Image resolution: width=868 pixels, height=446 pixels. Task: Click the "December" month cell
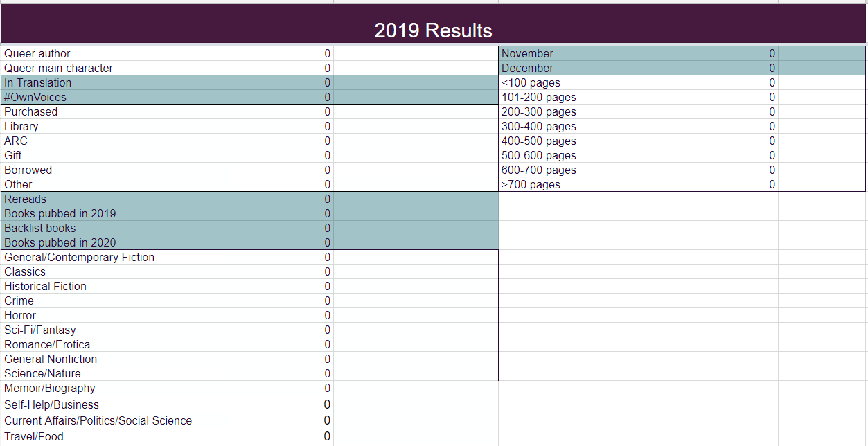[x=595, y=68]
